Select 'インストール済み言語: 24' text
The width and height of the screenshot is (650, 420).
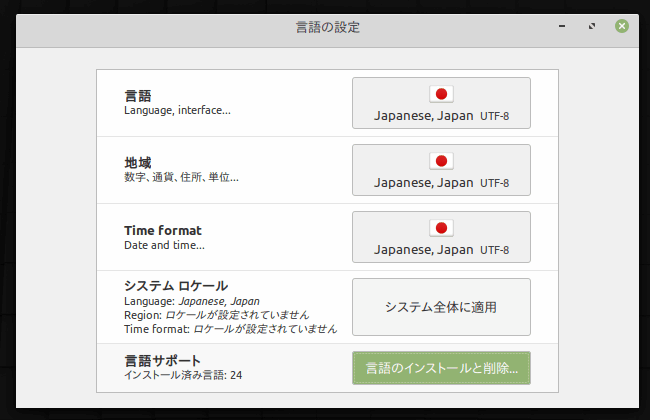tap(183, 375)
